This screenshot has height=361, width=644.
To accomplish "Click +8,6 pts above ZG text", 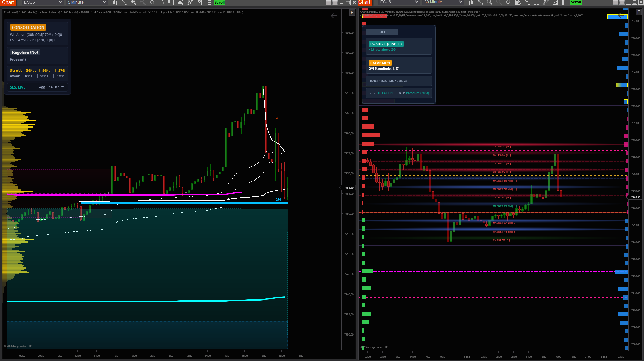I will pos(382,50).
